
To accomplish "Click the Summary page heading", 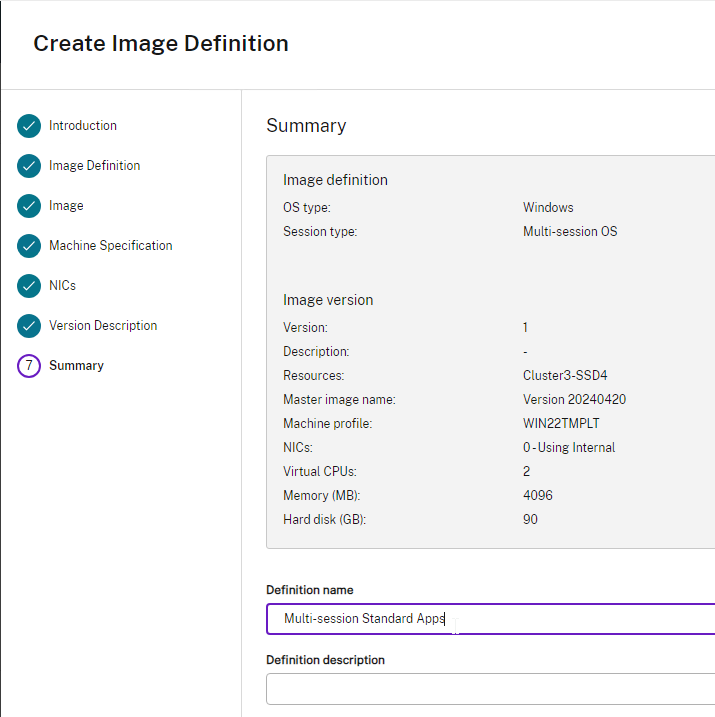I will pyautogui.click(x=306, y=126).
